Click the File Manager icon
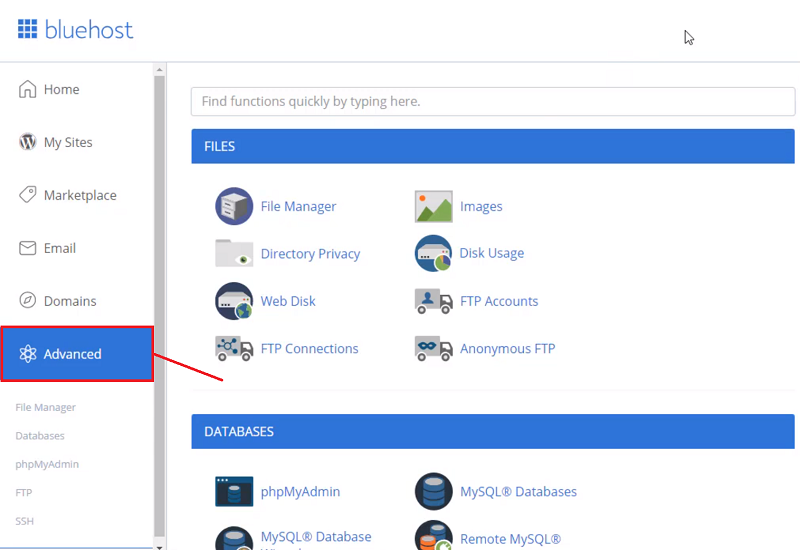 [x=234, y=206]
